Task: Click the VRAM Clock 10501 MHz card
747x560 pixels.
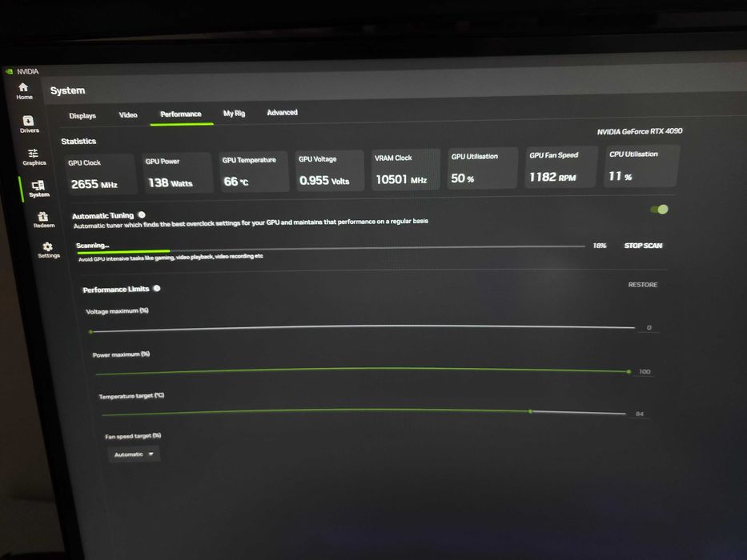Action: click(x=406, y=169)
